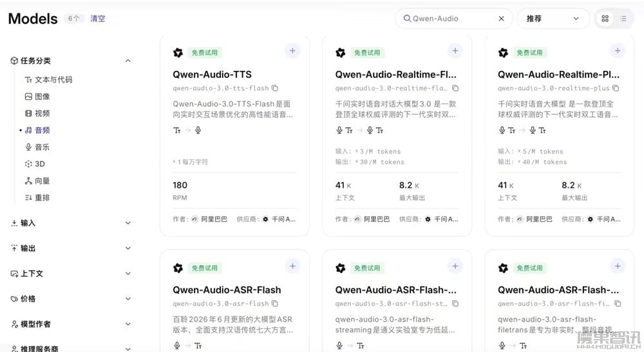This screenshot has height=352, width=644.
Task: Click the Qwen logo on Qwen-Audio-ASR-Flash card
Action: click(x=178, y=268)
